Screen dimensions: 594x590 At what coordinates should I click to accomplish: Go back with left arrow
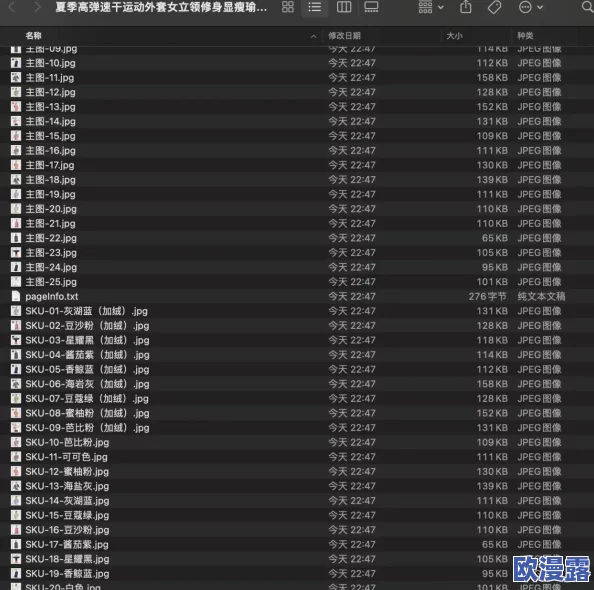click(x=12, y=7)
